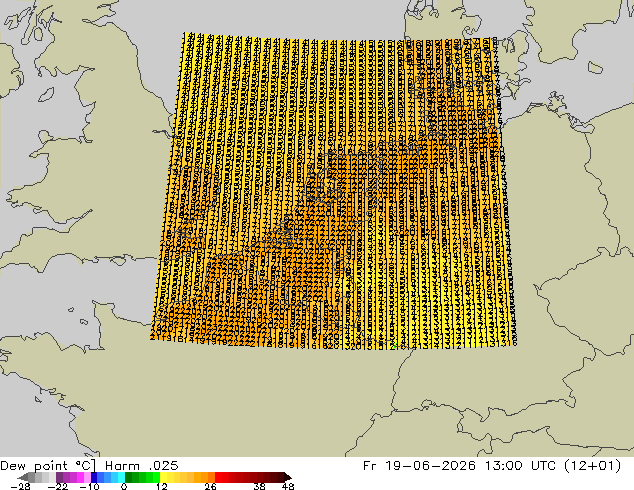Pick the dark purple swatch above the -22 label
This screenshot has height=490, width=634.
point(59,477)
